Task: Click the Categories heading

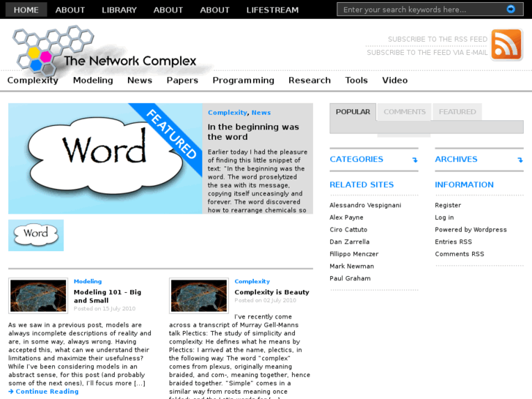Action: (x=356, y=159)
